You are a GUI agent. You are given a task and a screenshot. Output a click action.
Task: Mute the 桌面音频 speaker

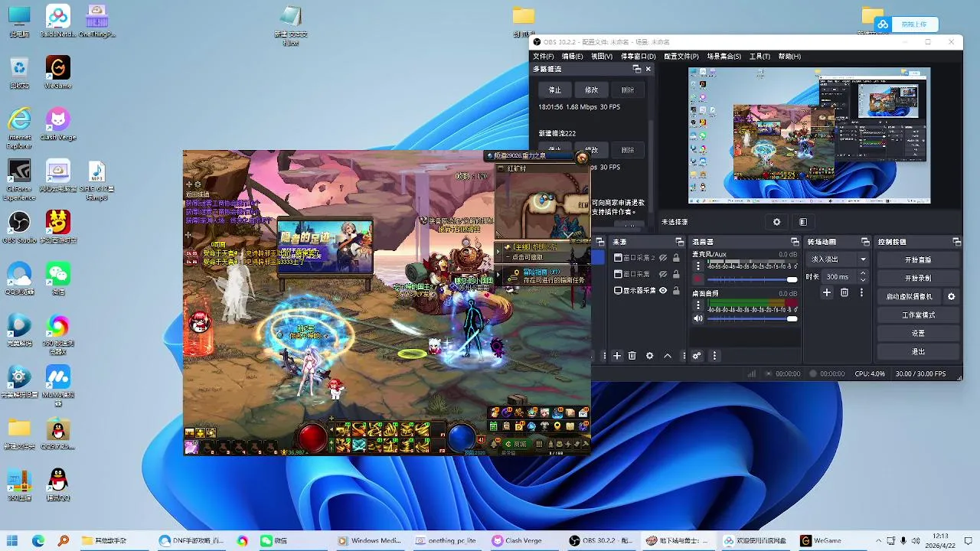click(x=698, y=318)
